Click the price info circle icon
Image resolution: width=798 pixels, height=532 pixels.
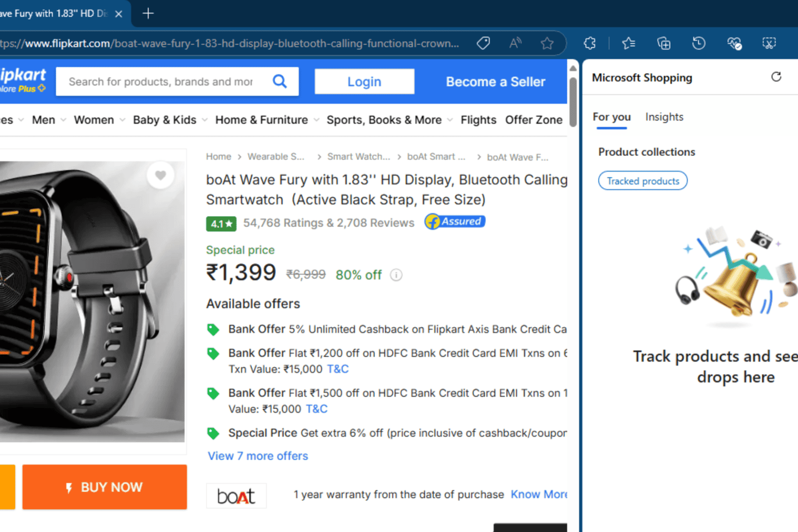tap(396, 275)
